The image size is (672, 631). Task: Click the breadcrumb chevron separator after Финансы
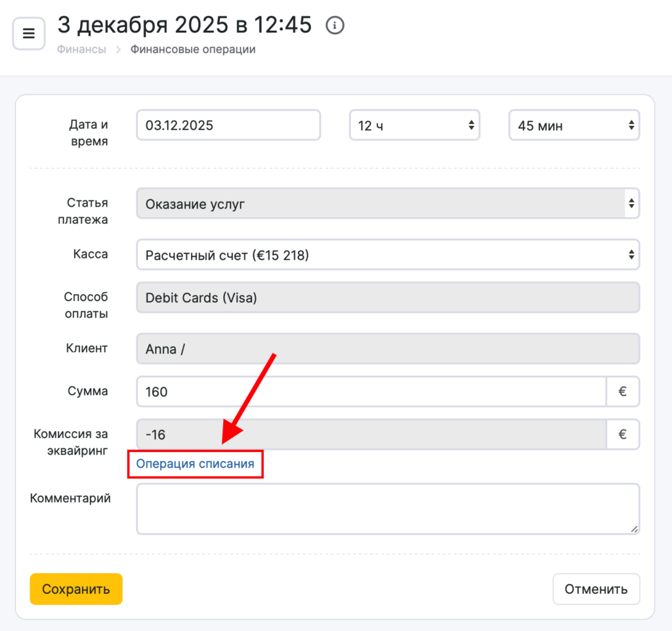[x=118, y=49]
